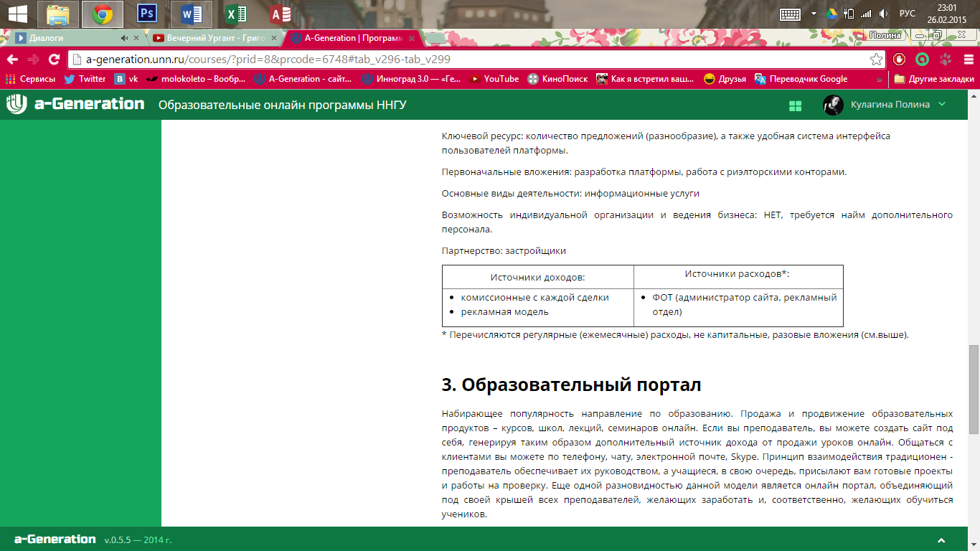
Task: Open Excel from the taskbar
Action: (x=235, y=14)
